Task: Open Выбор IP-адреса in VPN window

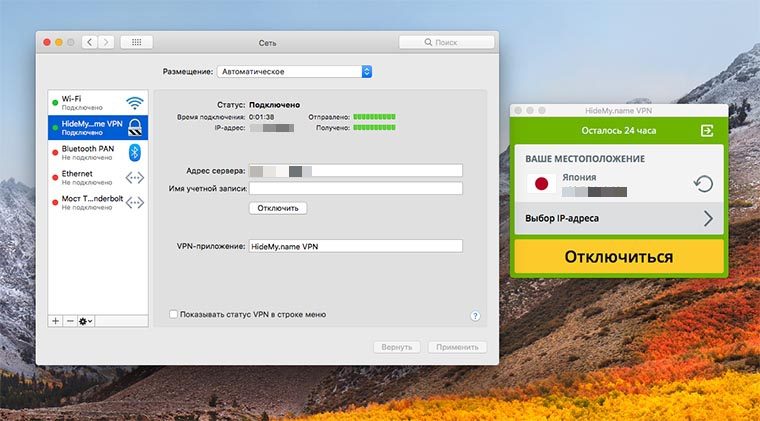Action: [619, 218]
